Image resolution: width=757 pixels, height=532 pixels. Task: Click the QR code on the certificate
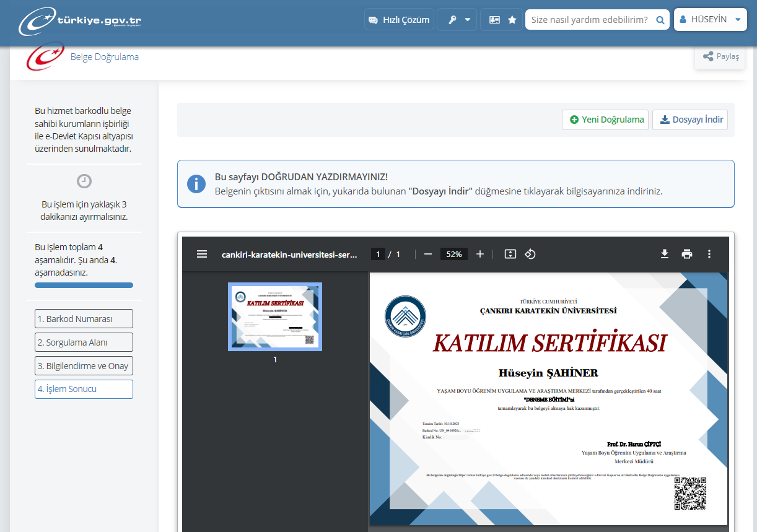(x=690, y=493)
